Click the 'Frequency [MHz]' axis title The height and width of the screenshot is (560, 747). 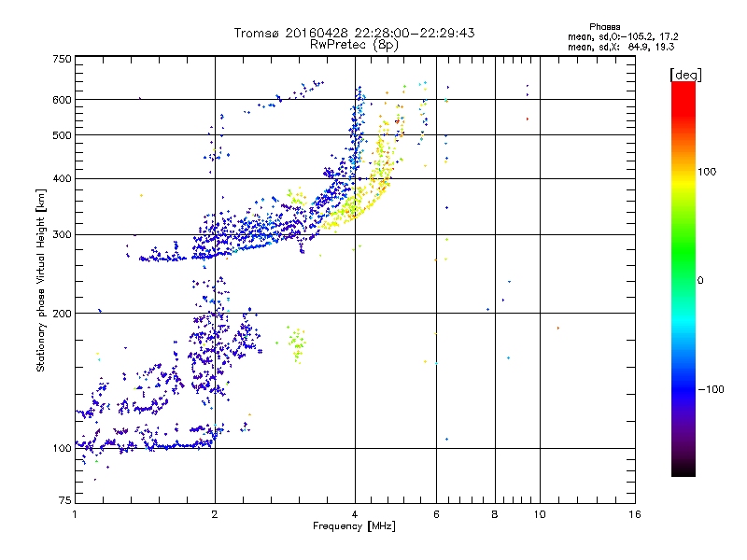(354, 526)
